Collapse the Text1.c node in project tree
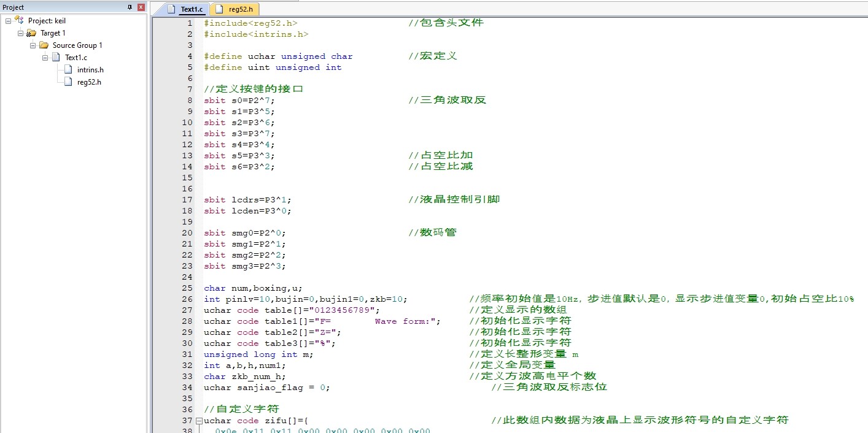 [x=45, y=58]
